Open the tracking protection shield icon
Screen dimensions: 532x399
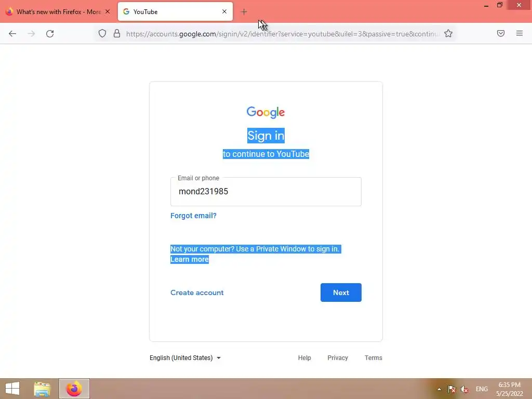[x=102, y=33]
